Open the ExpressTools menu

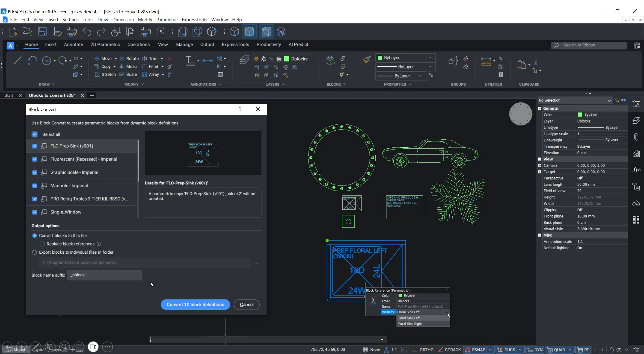point(194,20)
